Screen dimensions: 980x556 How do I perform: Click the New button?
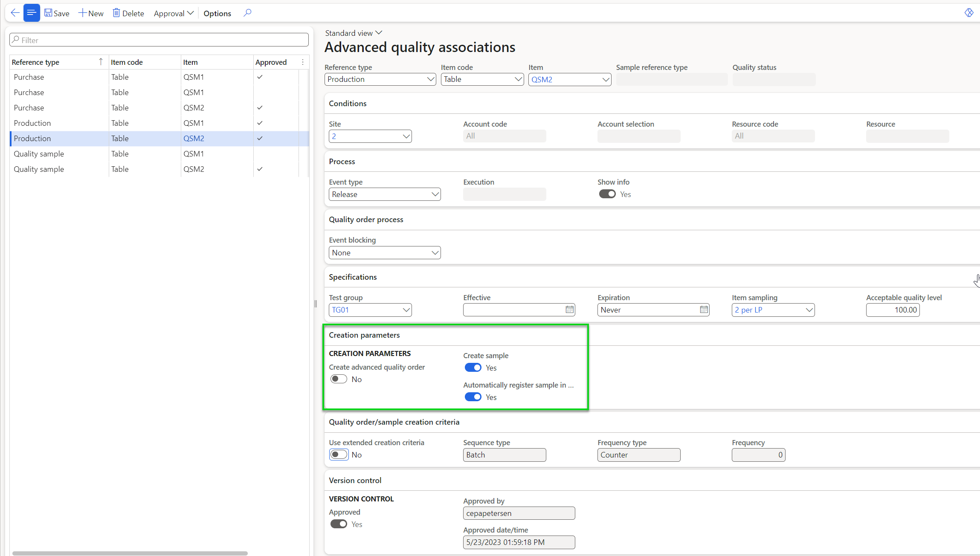point(91,13)
